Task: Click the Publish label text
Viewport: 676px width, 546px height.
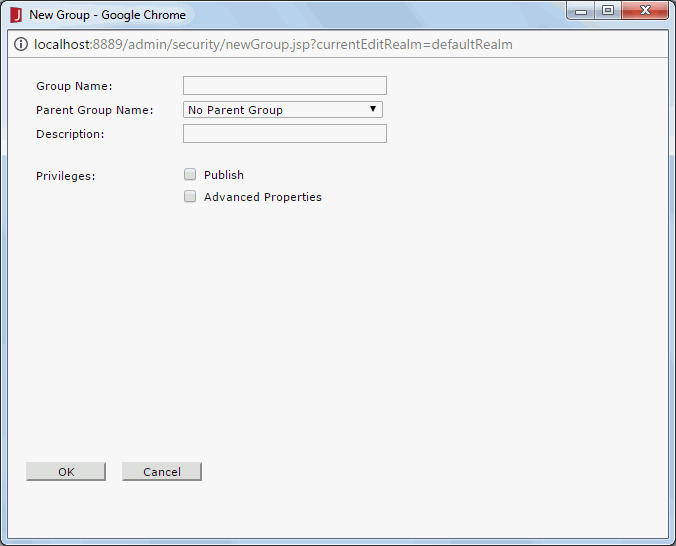Action: pyautogui.click(x=224, y=175)
